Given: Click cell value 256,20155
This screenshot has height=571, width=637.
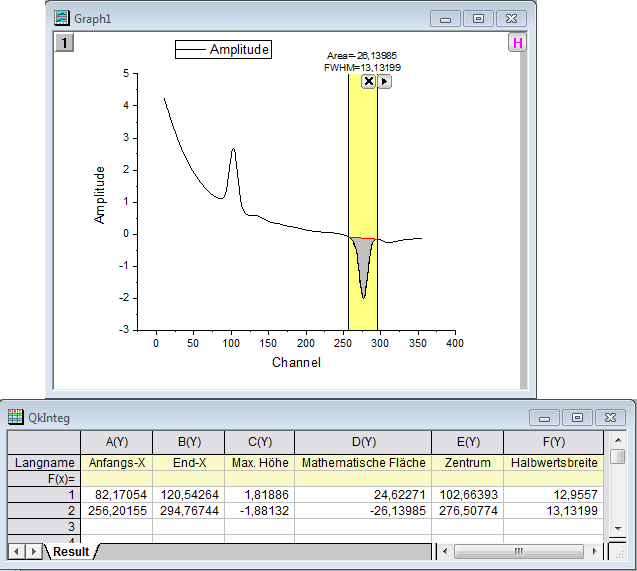Looking at the screenshot, I should click(x=117, y=510).
